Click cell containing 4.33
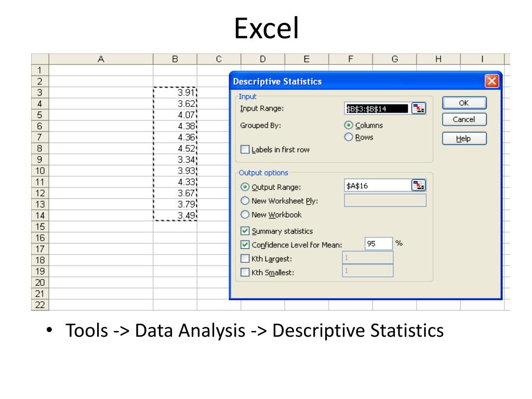Viewport: 532px width, 399px height. [175, 182]
